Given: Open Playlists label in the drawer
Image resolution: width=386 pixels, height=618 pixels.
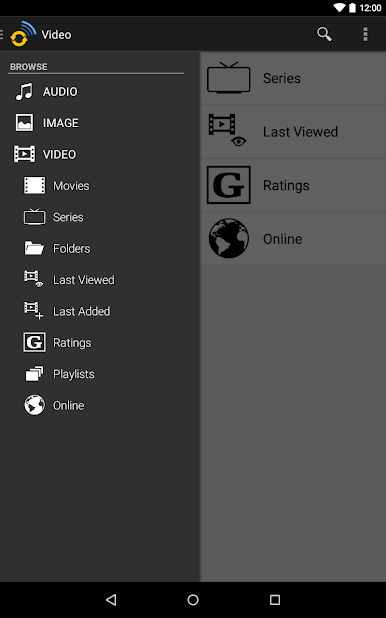Looking at the screenshot, I should click(x=74, y=374).
